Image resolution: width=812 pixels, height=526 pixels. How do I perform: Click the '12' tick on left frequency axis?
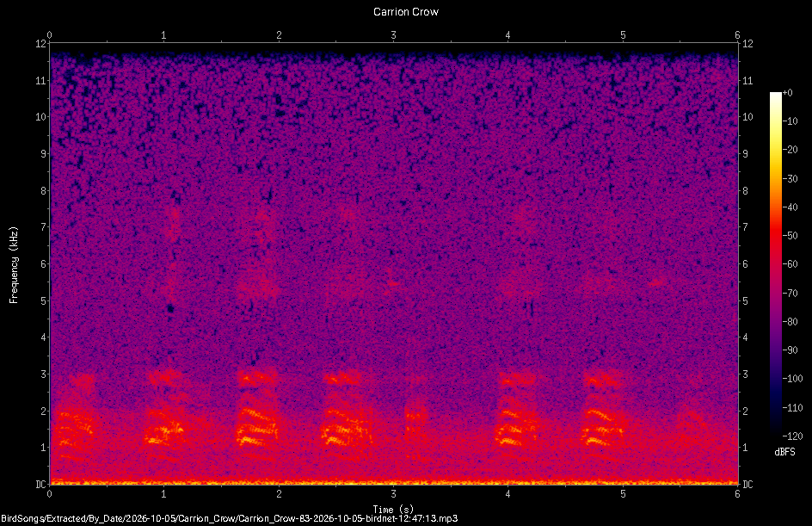pos(40,44)
